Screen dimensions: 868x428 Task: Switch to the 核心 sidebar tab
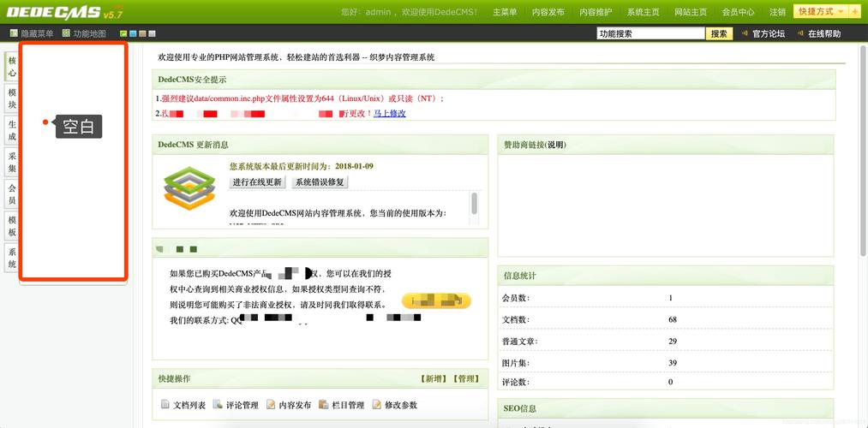tap(12, 67)
